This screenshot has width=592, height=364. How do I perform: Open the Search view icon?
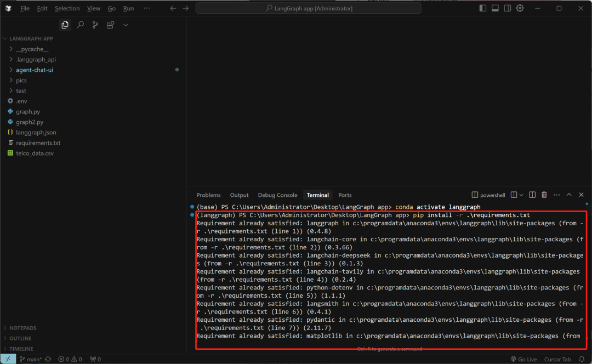[81, 25]
